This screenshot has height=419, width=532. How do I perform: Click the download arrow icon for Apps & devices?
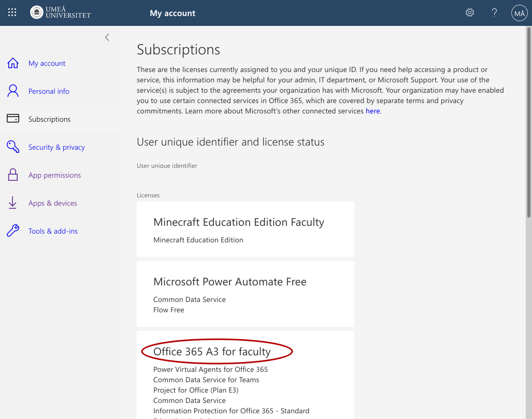(12, 203)
